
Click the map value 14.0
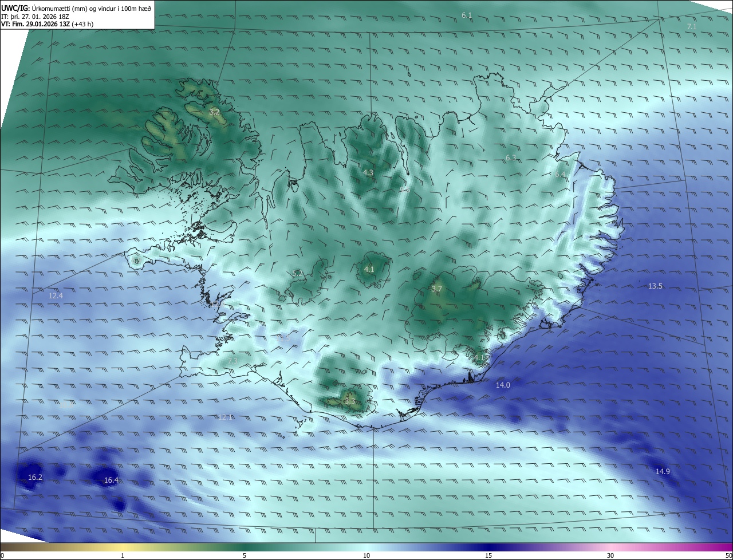pos(503,385)
